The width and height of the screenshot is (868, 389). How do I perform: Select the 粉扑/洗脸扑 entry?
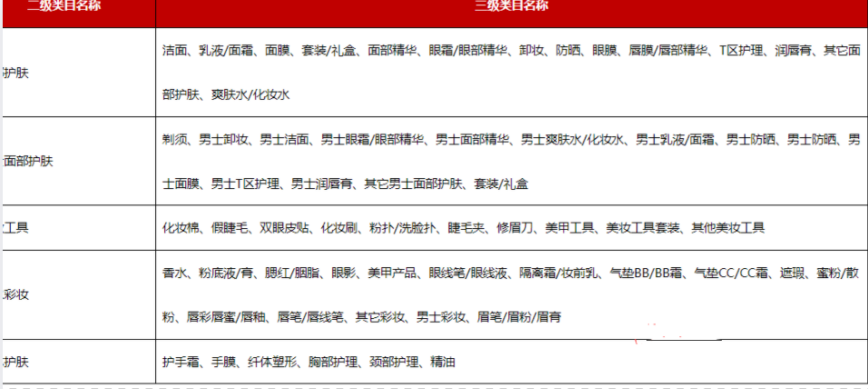click(402, 228)
